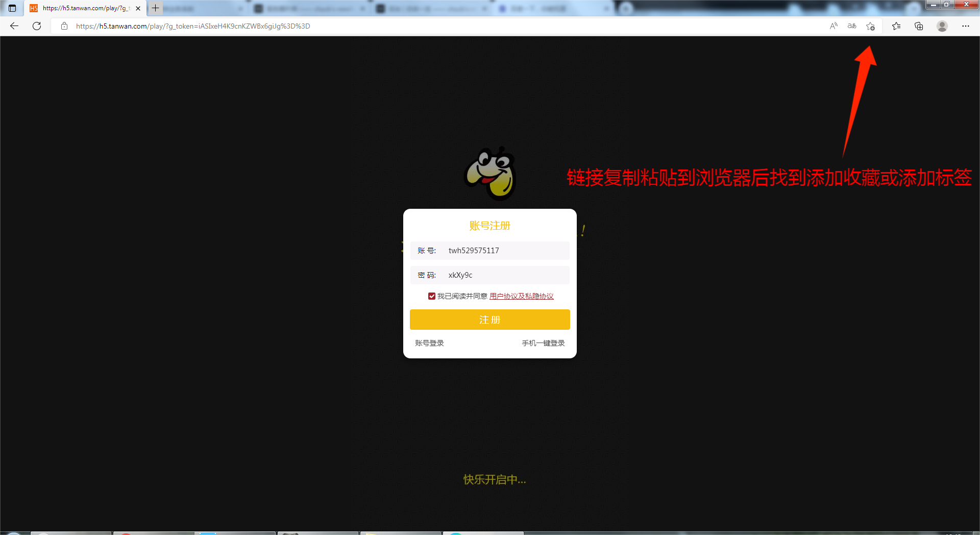The image size is (980, 535).
Task: Click the Read aloud icon
Action: [x=834, y=26]
